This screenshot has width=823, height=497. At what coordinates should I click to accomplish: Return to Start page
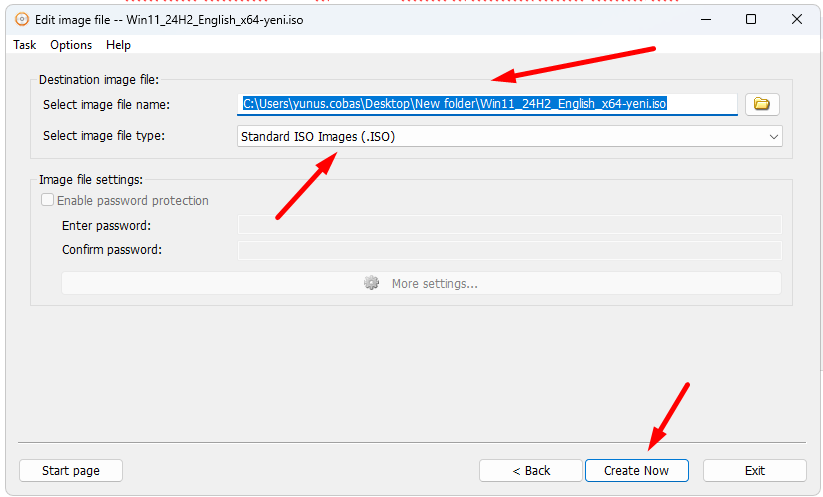coord(71,470)
